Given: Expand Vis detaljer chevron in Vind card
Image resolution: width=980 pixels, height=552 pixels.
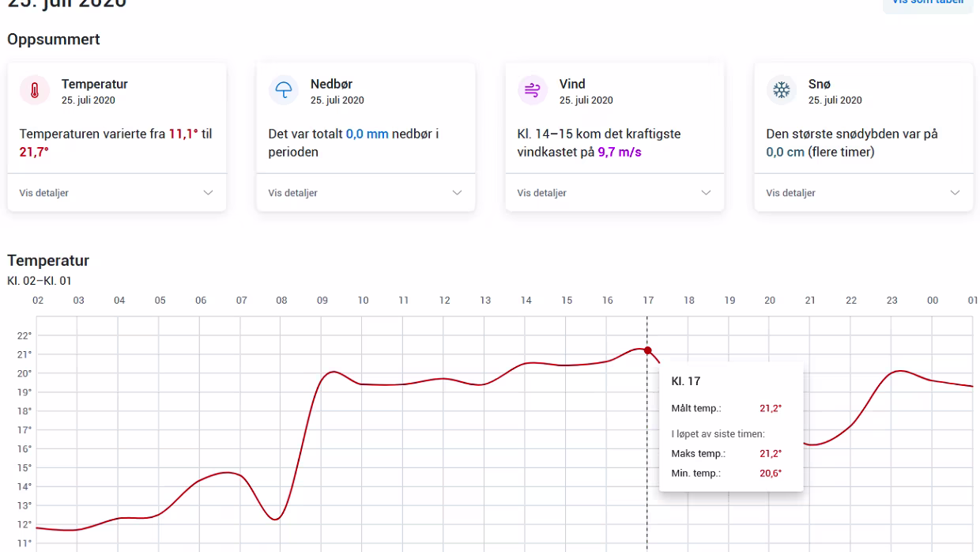Looking at the screenshot, I should tap(707, 193).
